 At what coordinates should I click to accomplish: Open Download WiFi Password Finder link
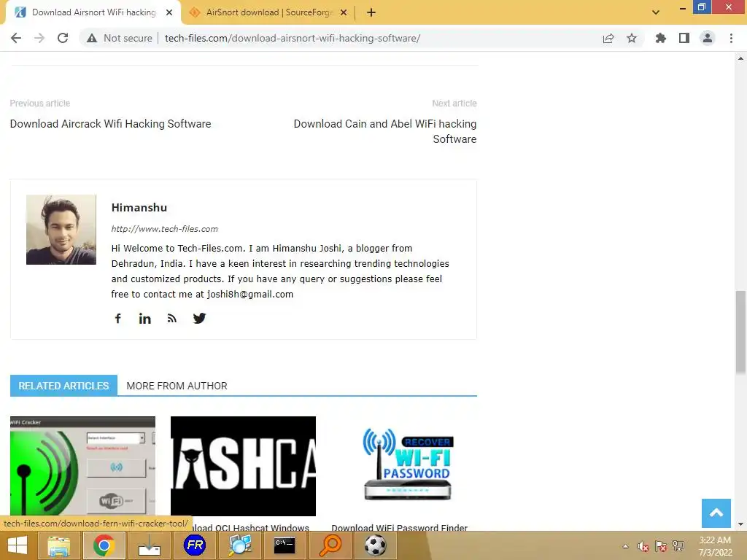point(399,528)
